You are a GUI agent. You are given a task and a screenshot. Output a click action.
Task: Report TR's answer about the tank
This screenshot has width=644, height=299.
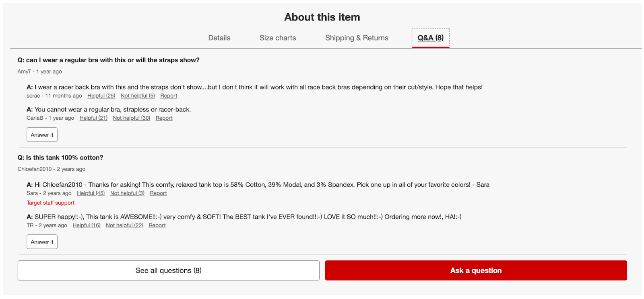[157, 225]
